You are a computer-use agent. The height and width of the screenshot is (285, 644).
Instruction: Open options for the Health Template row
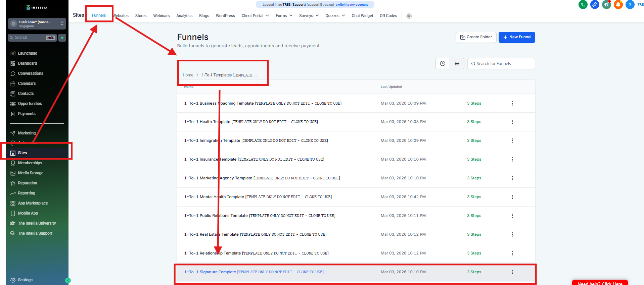[512, 122]
